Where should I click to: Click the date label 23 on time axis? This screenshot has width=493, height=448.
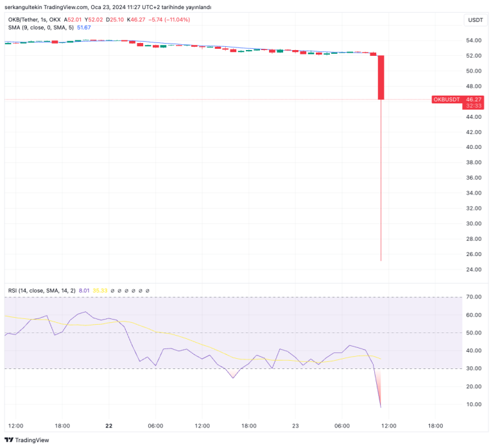point(295,426)
